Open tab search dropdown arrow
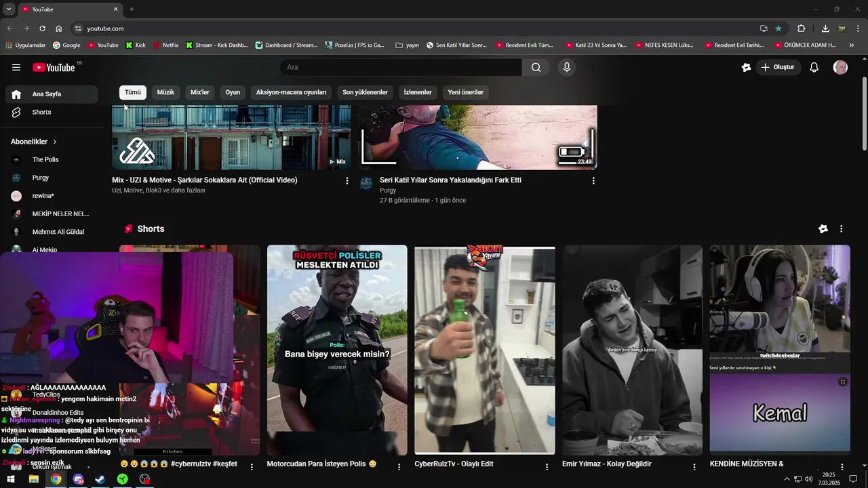 tap(9, 9)
